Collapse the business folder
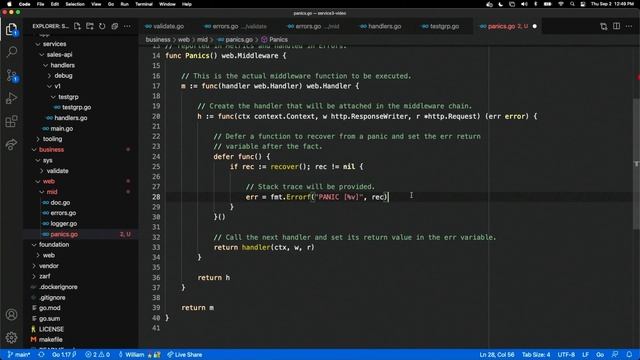The width and height of the screenshot is (640, 360). click(51, 150)
